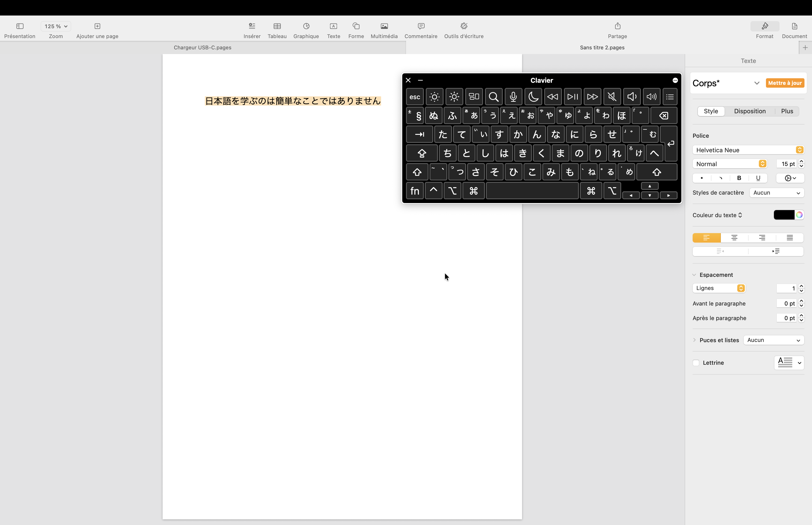Open Outils d'écriture writing tools
Image resolution: width=812 pixels, height=525 pixels.
coord(464,26)
